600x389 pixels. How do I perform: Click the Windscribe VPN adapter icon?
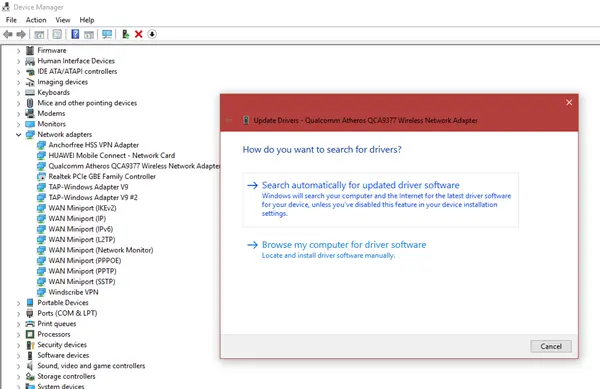tap(41, 292)
